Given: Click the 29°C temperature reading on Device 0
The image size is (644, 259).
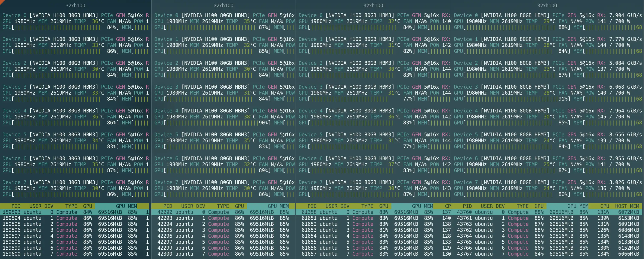Looking at the screenshot, I should 549,21.
